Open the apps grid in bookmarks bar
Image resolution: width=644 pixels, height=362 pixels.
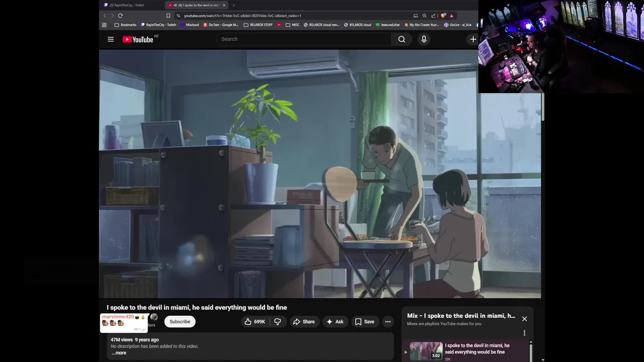104,25
